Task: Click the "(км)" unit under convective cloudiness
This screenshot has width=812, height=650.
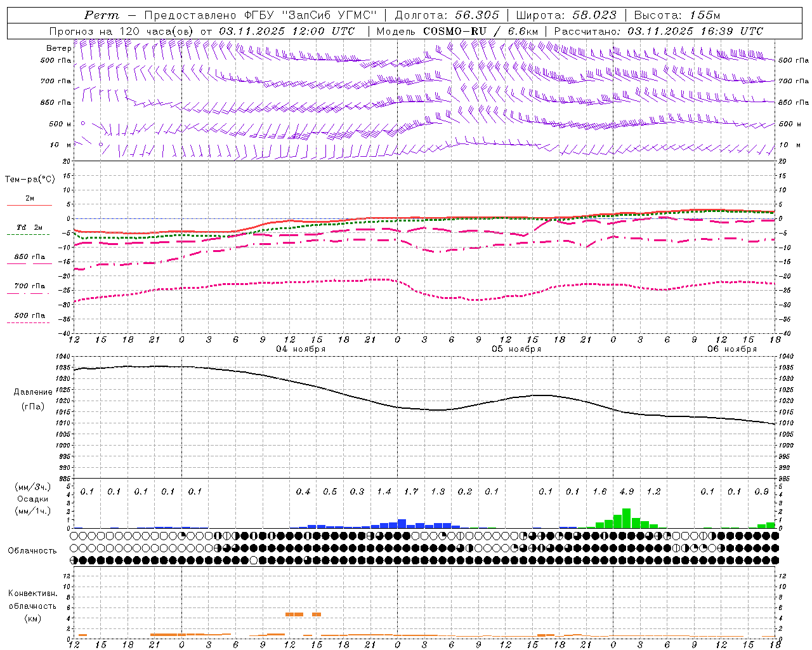Action: point(32,618)
